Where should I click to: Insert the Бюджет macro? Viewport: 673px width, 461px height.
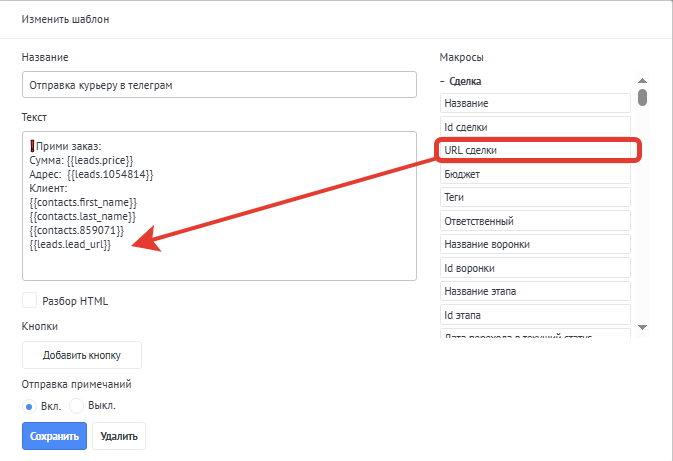pos(535,174)
